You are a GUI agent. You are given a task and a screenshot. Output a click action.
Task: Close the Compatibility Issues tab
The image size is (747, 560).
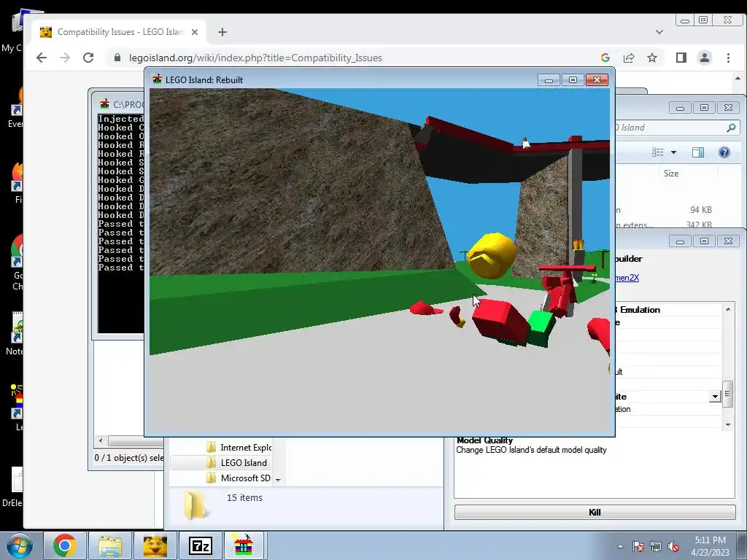click(x=194, y=32)
